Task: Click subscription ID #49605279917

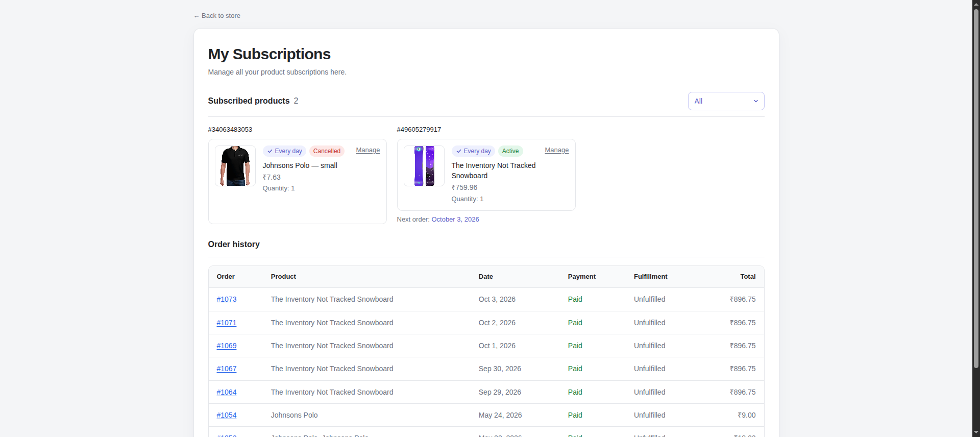Action: (x=419, y=130)
